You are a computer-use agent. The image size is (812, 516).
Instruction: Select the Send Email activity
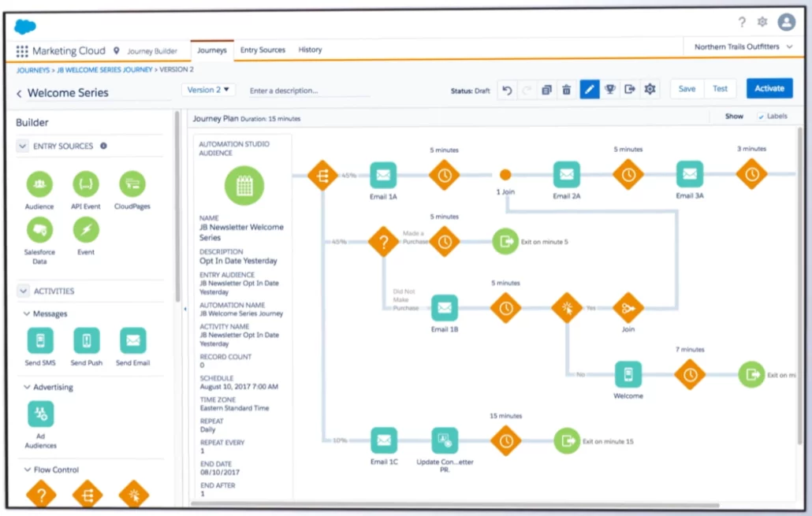point(133,340)
